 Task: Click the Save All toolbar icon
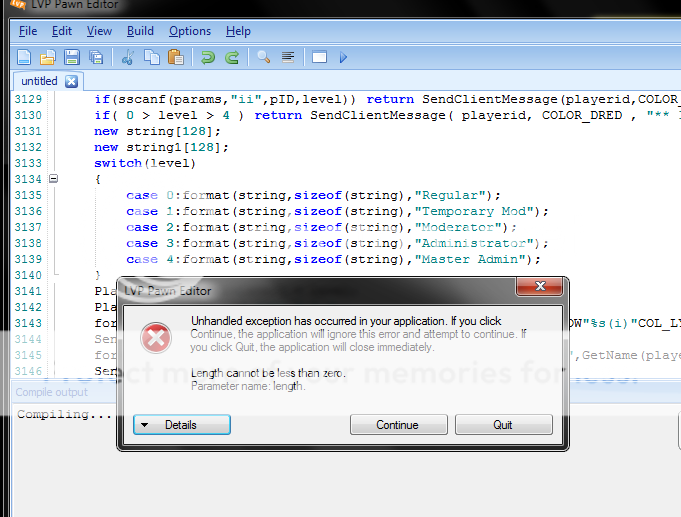[96, 57]
